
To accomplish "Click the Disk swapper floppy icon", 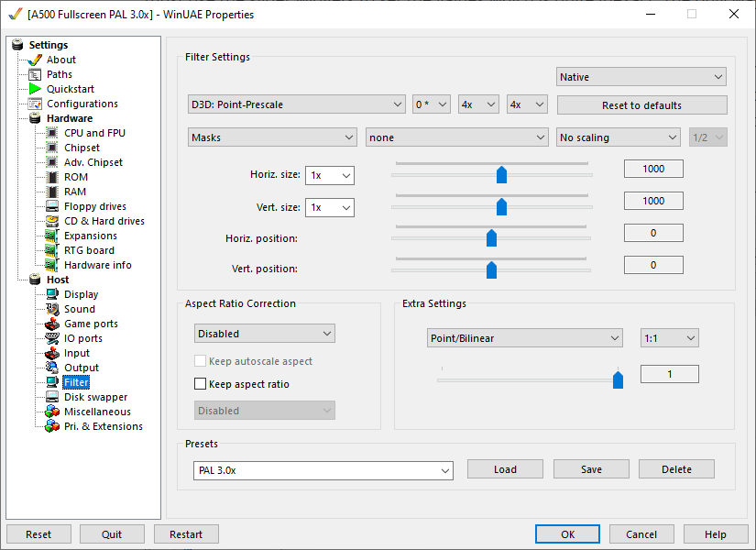I will (52, 397).
